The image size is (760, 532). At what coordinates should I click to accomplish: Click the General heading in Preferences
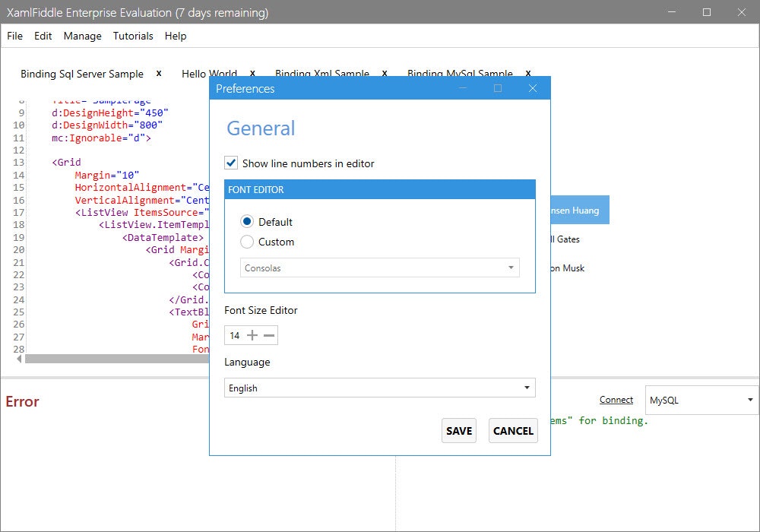pyautogui.click(x=261, y=128)
